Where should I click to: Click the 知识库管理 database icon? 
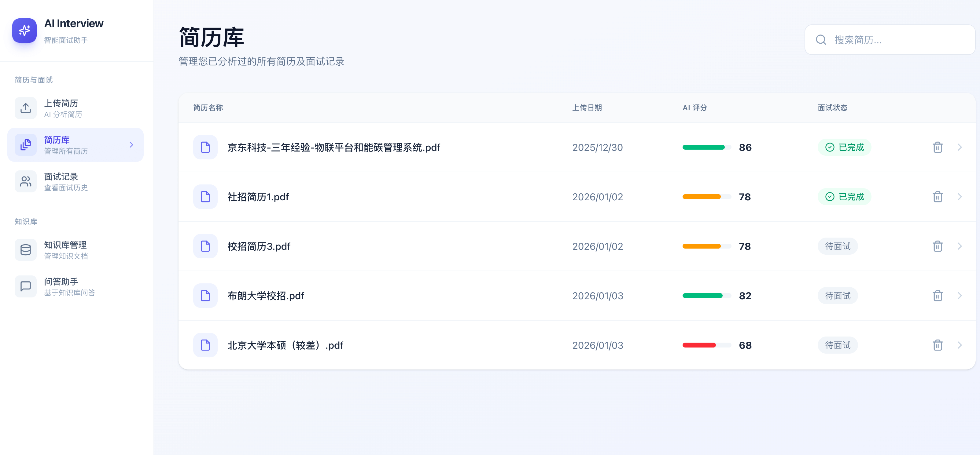(x=25, y=250)
